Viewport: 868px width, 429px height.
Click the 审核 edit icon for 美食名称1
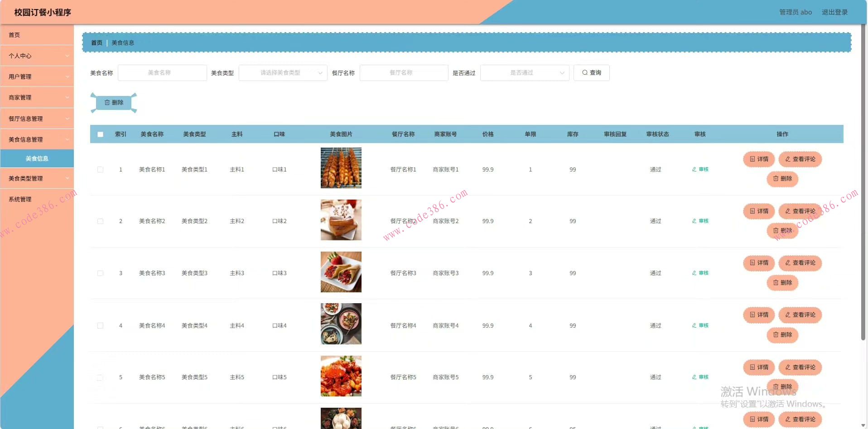pos(694,169)
